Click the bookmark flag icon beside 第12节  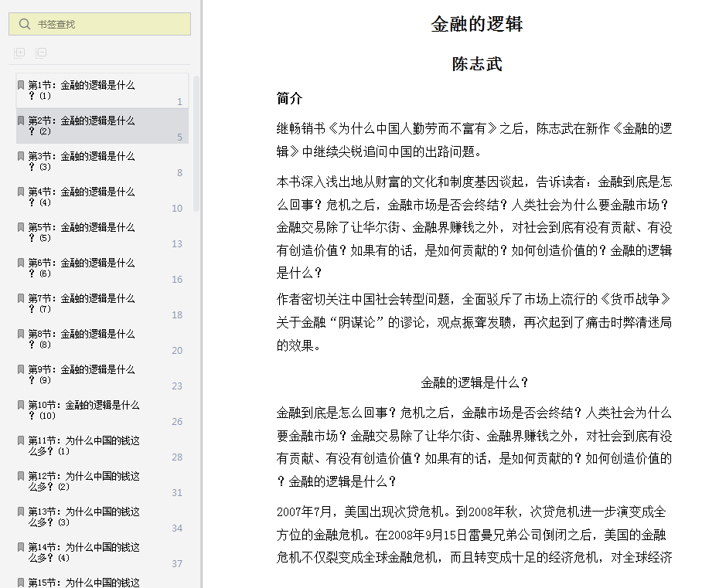pos(21,476)
